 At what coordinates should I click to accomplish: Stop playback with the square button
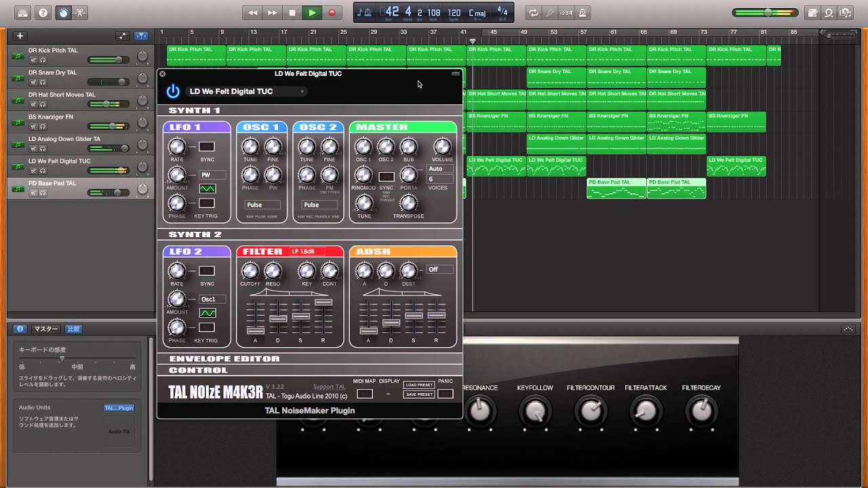tap(292, 12)
